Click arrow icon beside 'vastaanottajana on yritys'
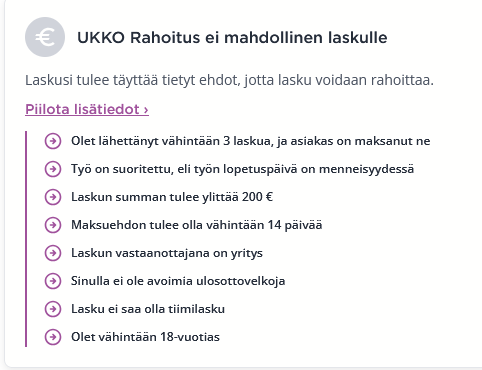The height and width of the screenshot is (370, 482). [53, 253]
